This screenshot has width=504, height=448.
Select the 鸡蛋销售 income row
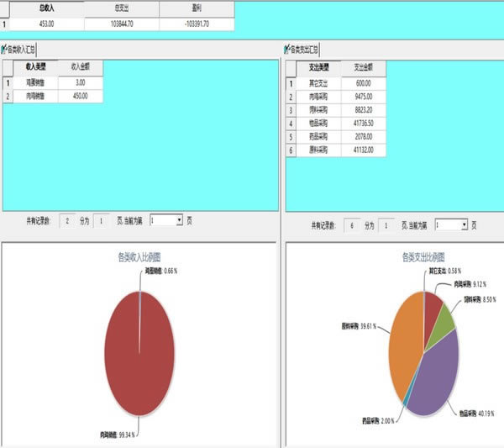36,82
